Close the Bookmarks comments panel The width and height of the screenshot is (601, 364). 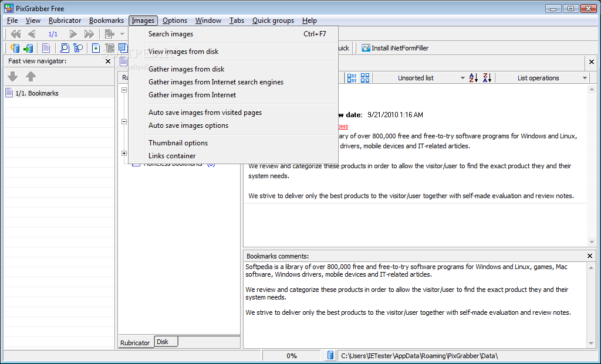click(x=590, y=256)
